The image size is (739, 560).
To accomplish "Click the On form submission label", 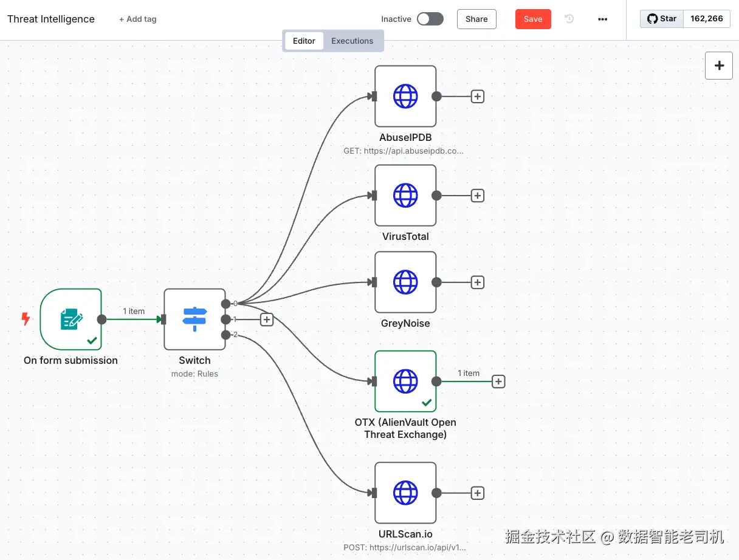I will pos(70,360).
